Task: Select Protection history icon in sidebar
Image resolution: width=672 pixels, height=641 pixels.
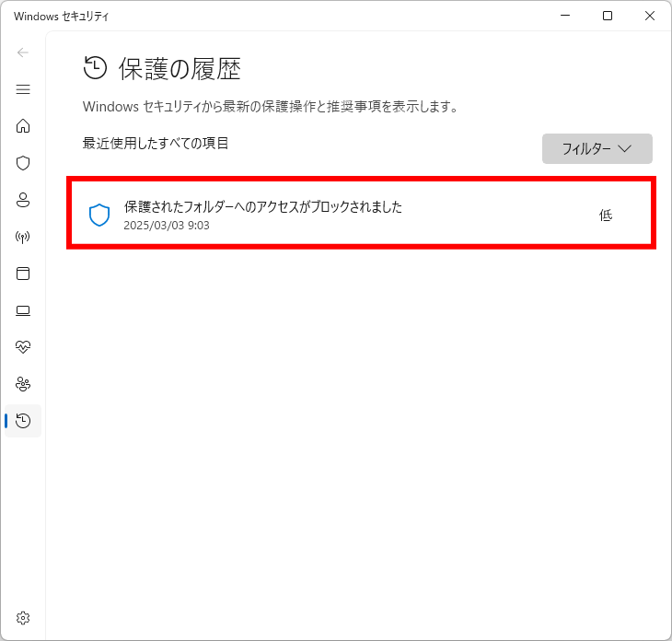Action: 23,421
